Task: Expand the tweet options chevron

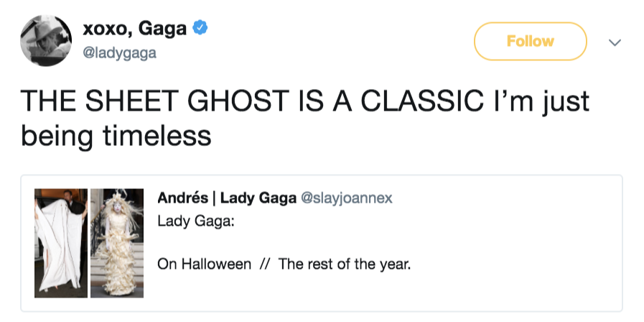Action: 614,42
